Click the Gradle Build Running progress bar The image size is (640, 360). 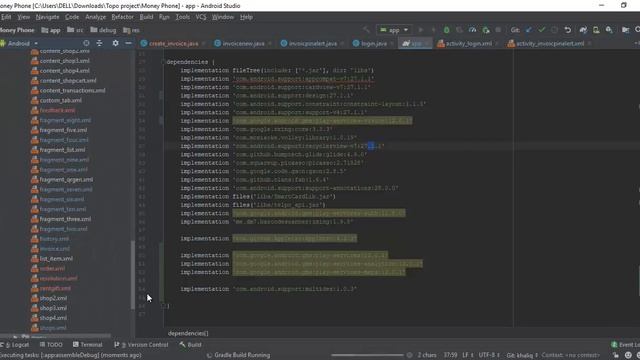367,355
